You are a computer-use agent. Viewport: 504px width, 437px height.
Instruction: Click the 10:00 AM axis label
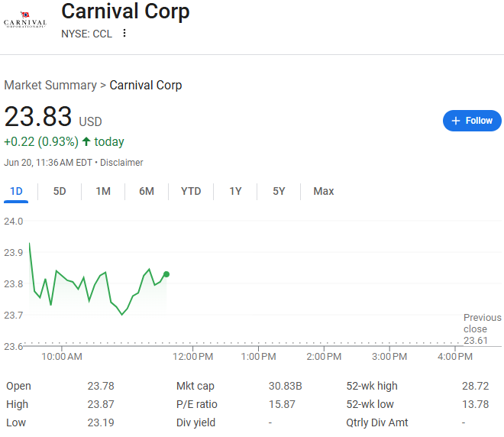62,357
